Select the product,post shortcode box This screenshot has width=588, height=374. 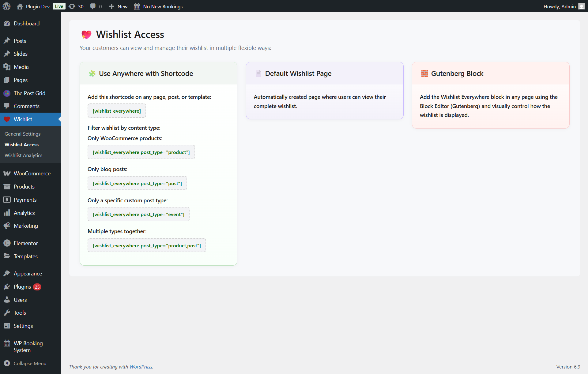(x=147, y=245)
